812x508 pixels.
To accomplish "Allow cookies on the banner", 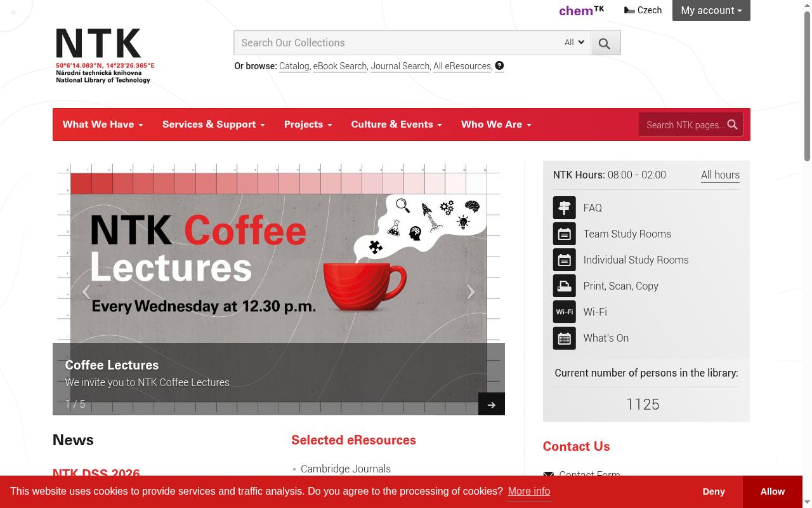I will pos(772,491).
